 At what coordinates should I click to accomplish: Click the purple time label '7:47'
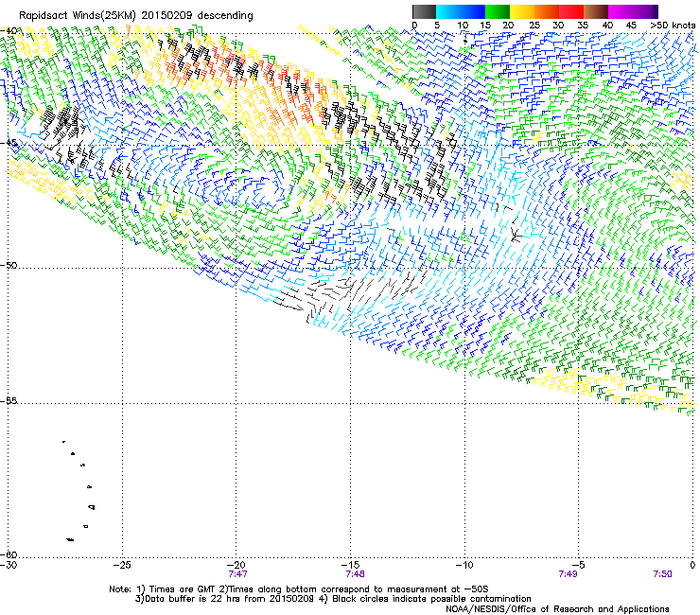click(237, 574)
